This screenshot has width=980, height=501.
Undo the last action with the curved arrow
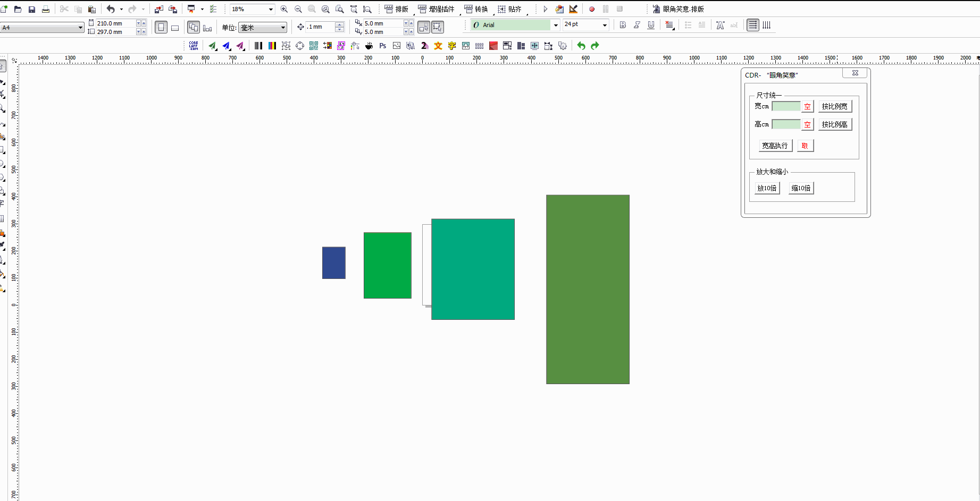tap(111, 9)
